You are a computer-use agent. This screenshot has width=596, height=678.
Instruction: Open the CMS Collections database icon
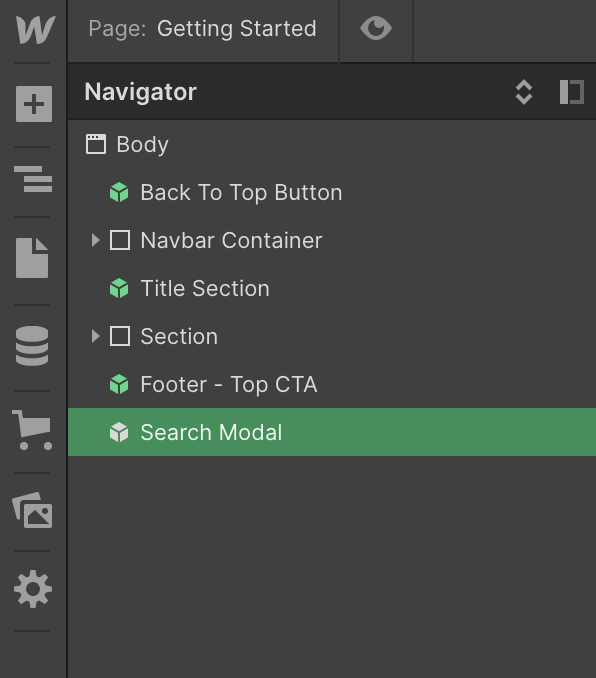pyautogui.click(x=32, y=346)
